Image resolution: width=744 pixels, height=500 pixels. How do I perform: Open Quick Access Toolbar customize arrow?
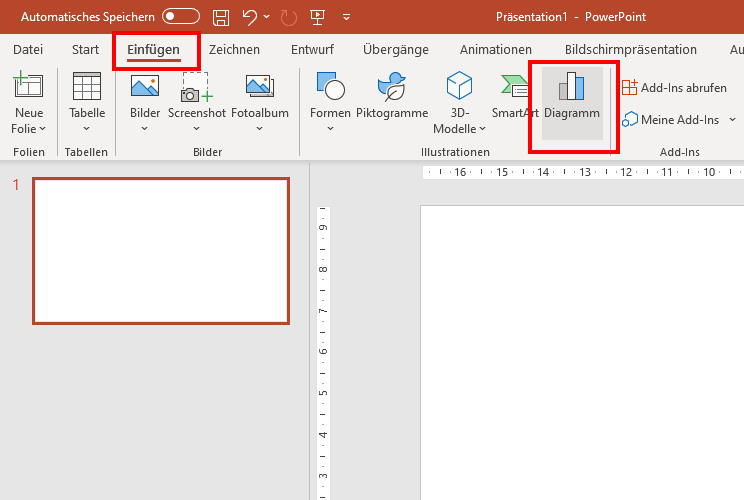[347, 17]
